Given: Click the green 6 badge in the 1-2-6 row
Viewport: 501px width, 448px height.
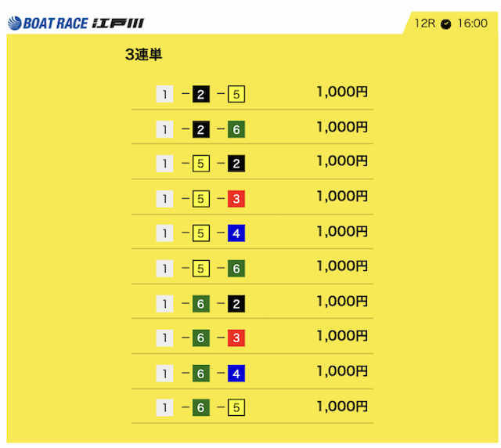Looking at the screenshot, I should 236,129.
